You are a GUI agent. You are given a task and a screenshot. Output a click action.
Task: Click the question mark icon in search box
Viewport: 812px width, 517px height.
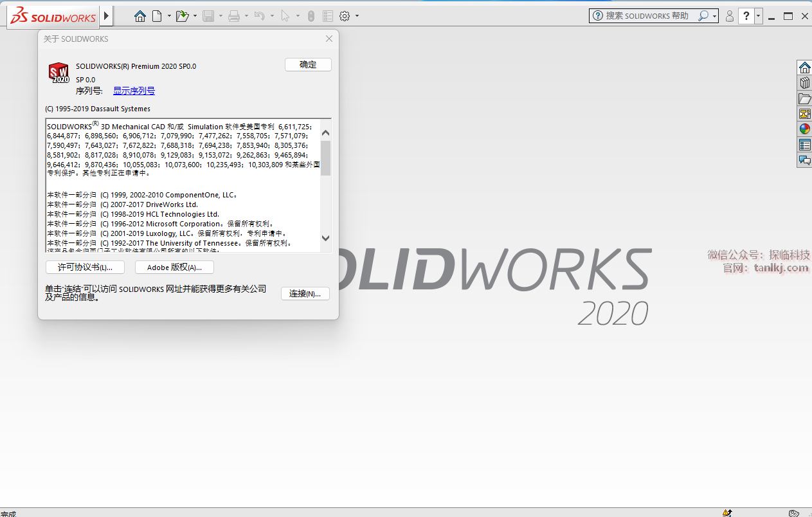click(598, 15)
